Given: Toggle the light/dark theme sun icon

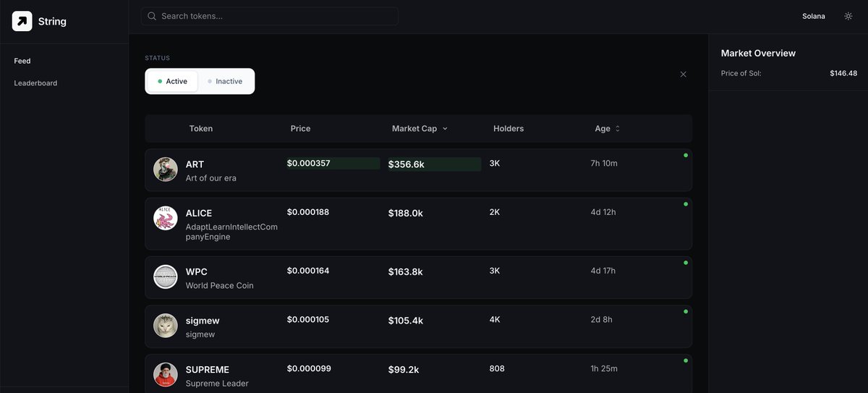Looking at the screenshot, I should (x=848, y=16).
